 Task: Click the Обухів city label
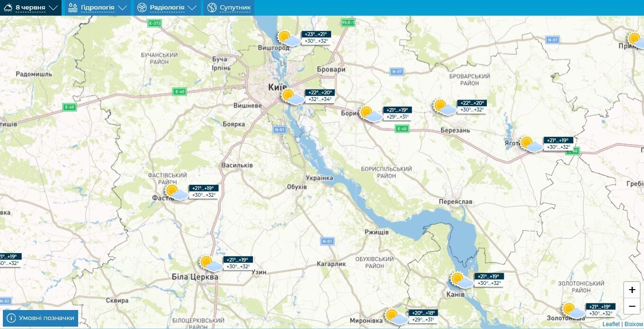[x=297, y=187]
